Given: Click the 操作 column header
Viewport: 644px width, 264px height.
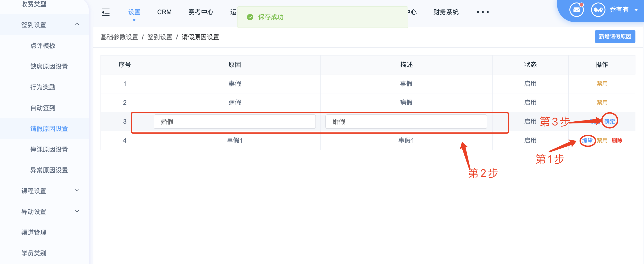Looking at the screenshot, I should 602,65.
